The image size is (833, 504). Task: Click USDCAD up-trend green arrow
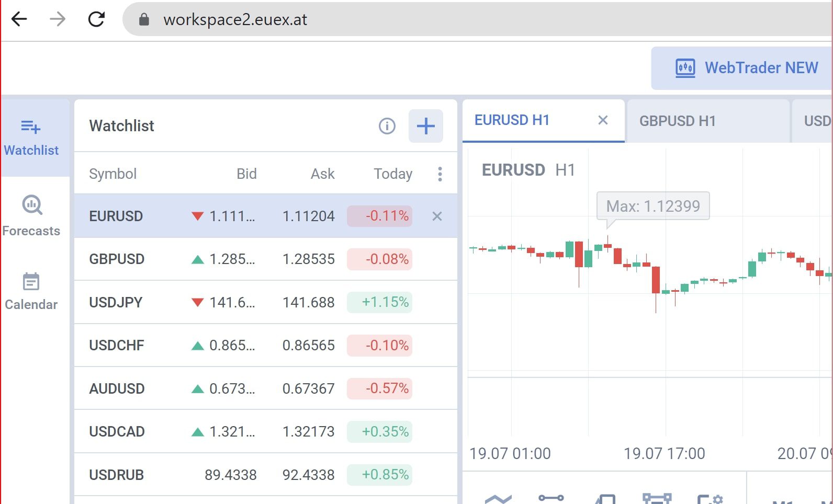pos(198,432)
